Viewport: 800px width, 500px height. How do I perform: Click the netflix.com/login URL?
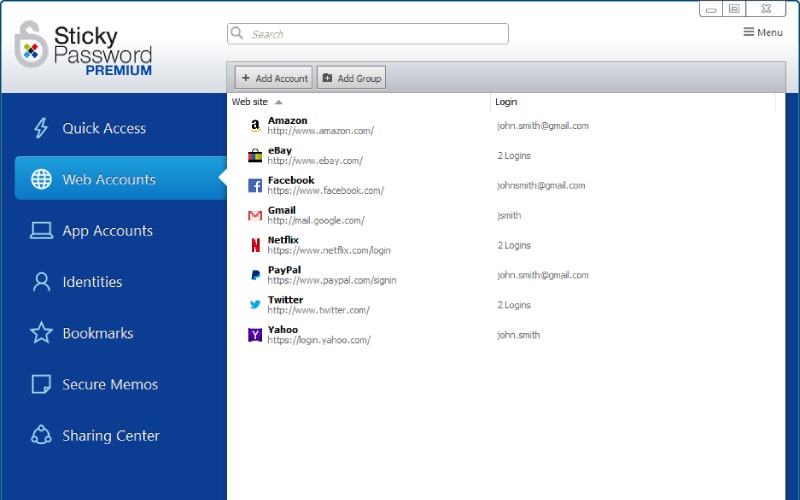click(329, 250)
